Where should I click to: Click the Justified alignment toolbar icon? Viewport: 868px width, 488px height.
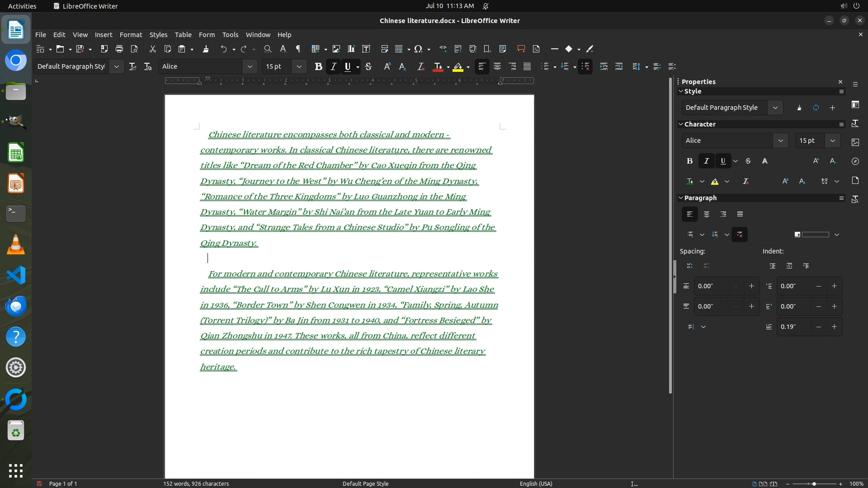[527, 66]
